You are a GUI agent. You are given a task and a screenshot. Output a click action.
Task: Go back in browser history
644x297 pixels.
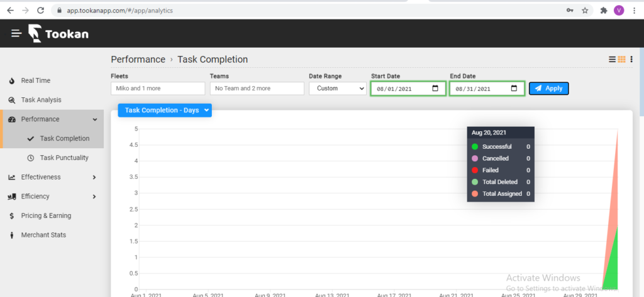click(10, 11)
